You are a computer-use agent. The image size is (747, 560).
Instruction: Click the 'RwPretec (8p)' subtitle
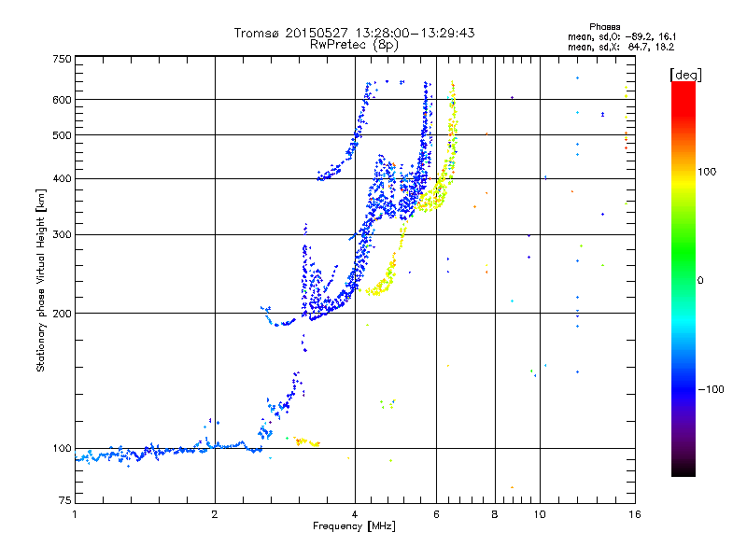(x=354, y=45)
